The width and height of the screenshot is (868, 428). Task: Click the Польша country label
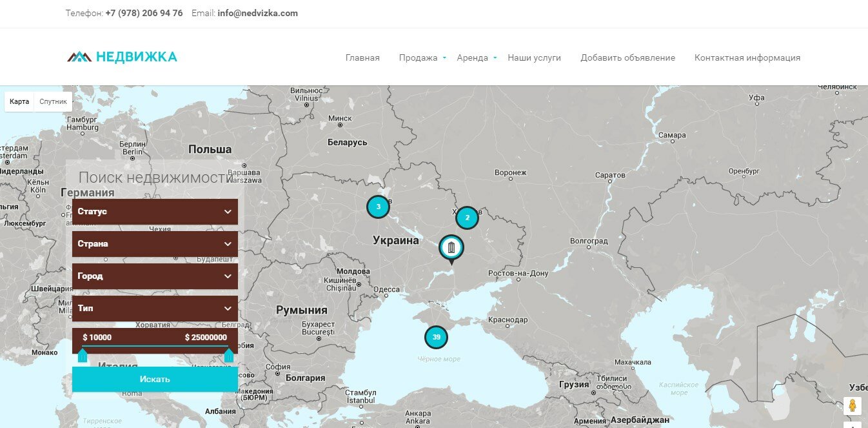(210, 149)
